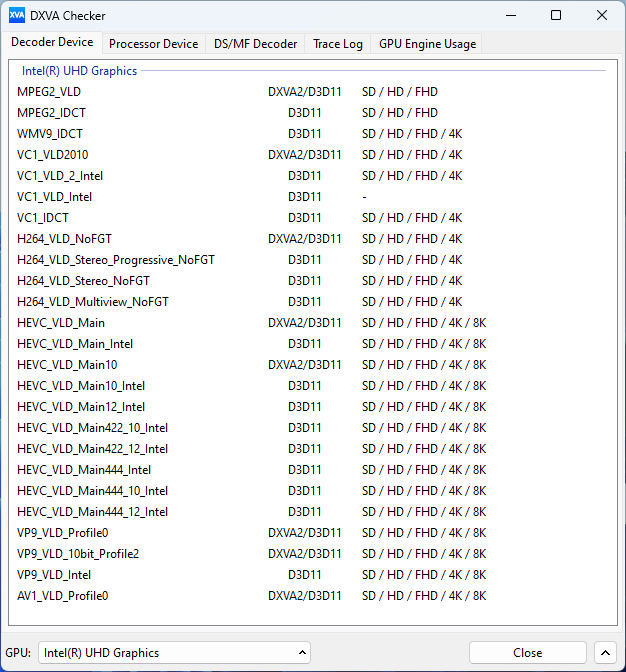Open the GPU selection dropdown
Screen dimensions: 626x672
click(x=174, y=653)
